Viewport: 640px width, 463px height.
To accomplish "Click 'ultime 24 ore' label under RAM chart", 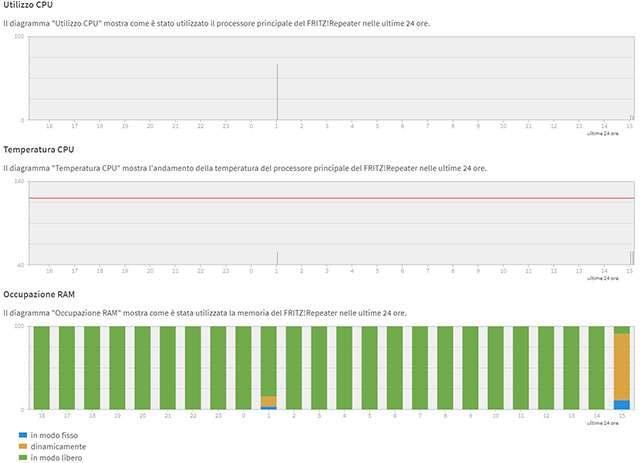I will [602, 423].
